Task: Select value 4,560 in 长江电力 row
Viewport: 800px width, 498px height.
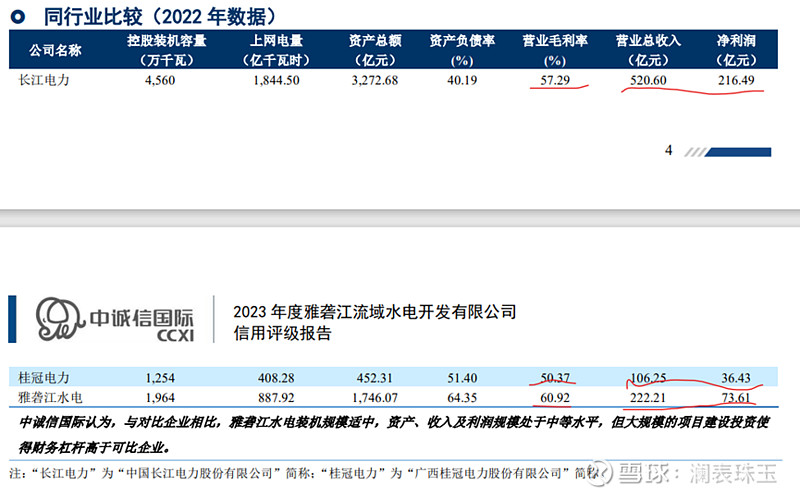Action: coord(160,80)
